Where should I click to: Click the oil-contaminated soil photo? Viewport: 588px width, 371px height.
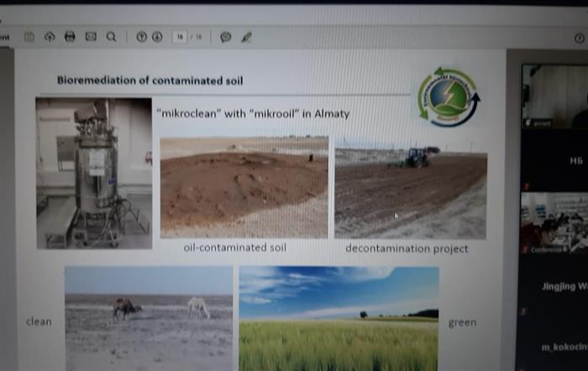pos(244,187)
